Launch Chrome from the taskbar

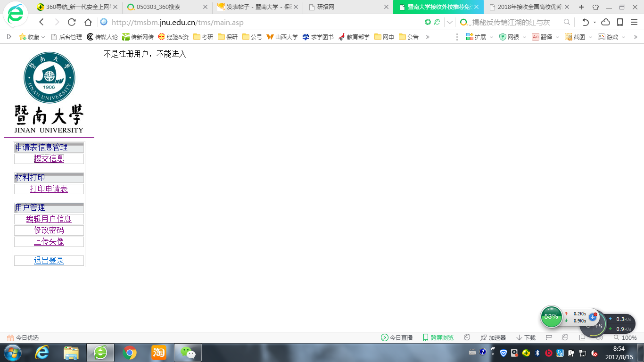pyautogui.click(x=130, y=353)
